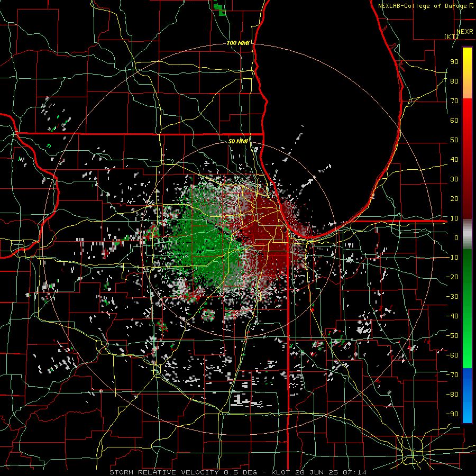Click the "-50" scale value
476x476 pixels.
coord(452,336)
